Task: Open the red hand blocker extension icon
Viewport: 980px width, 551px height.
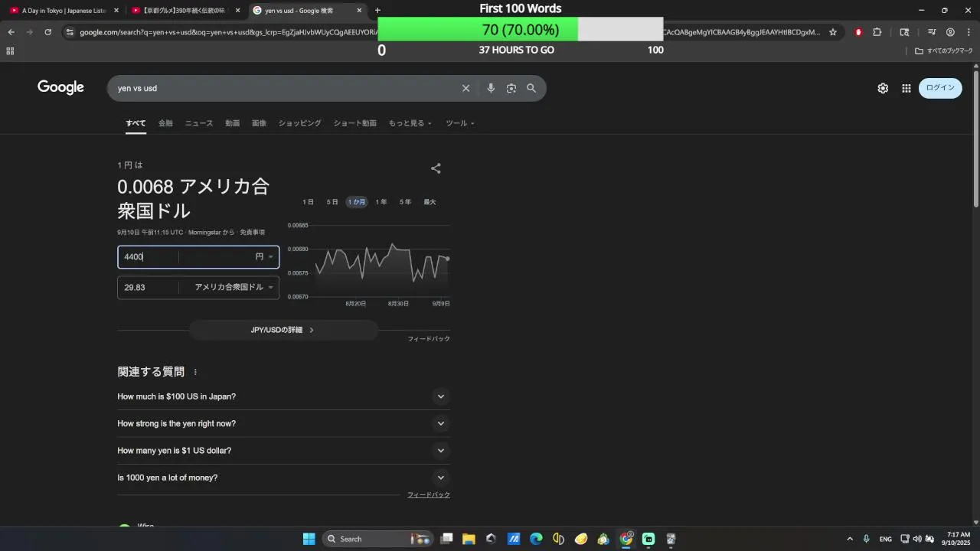Action: point(858,32)
